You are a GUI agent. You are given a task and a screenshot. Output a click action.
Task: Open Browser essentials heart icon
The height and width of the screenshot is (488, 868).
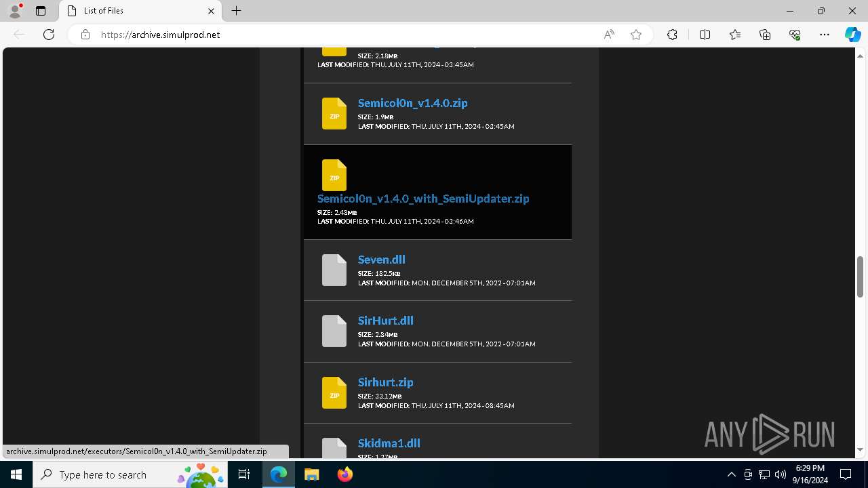[x=795, y=35]
